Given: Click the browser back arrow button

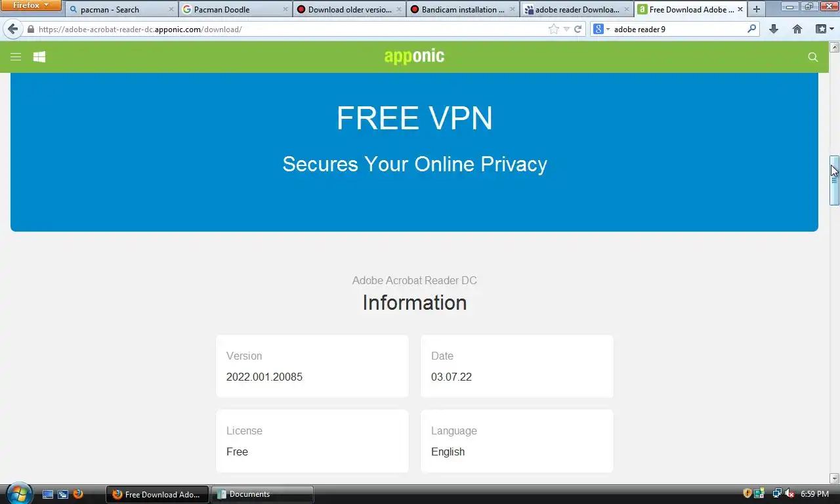Looking at the screenshot, I should [x=12, y=29].
